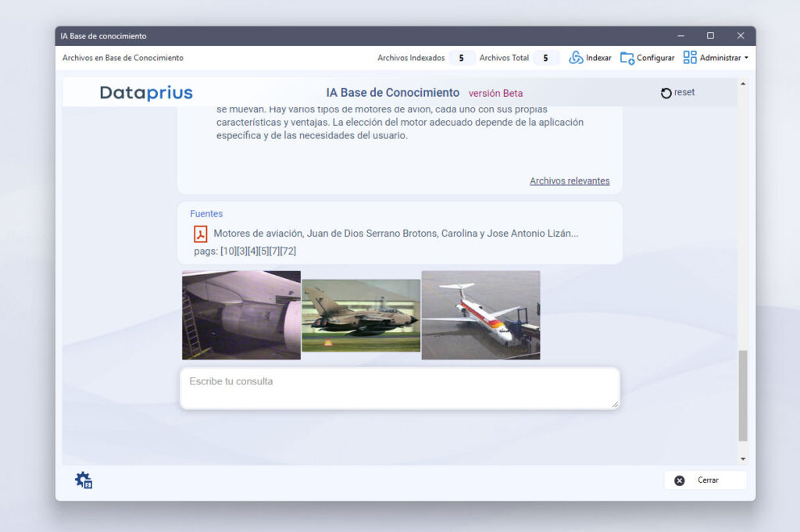800x532 pixels.
Task: Open the Archivos relevantes link
Action: pos(570,181)
